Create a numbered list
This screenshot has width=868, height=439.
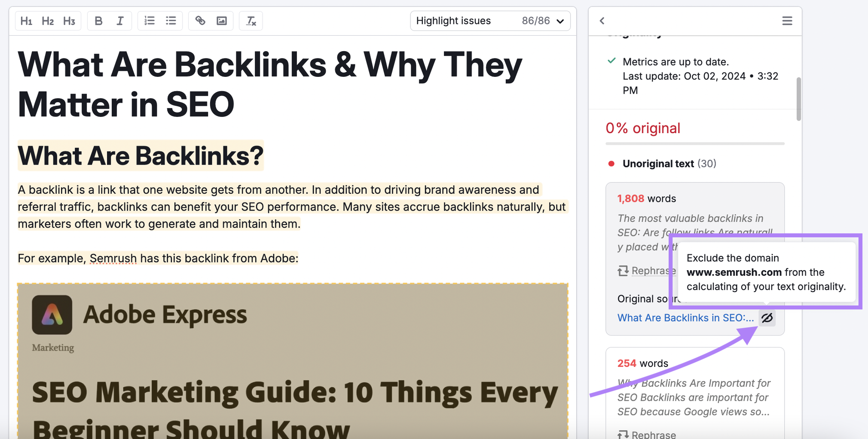pyautogui.click(x=149, y=20)
